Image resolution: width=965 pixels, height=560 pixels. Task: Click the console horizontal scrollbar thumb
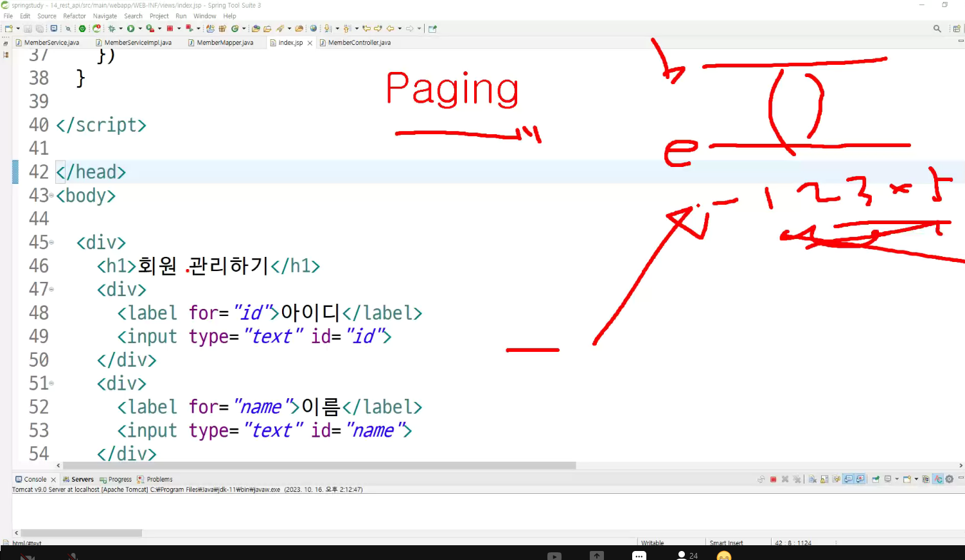[82, 533]
